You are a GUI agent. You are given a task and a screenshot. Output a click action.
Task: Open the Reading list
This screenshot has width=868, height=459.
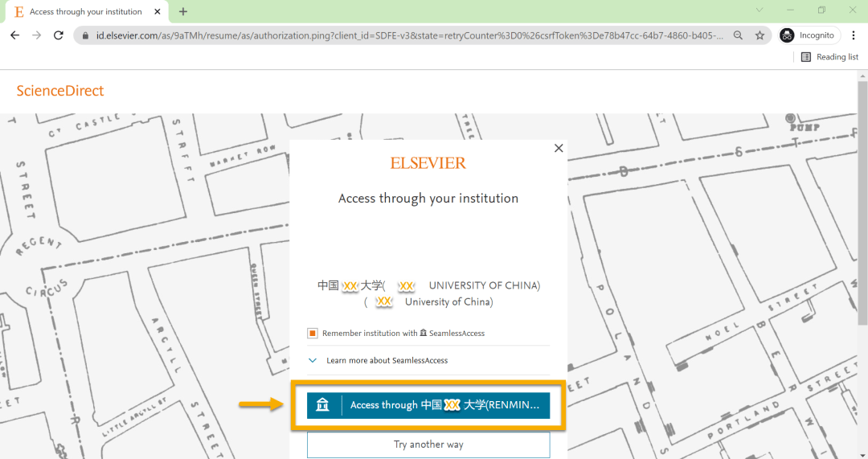pyautogui.click(x=829, y=57)
